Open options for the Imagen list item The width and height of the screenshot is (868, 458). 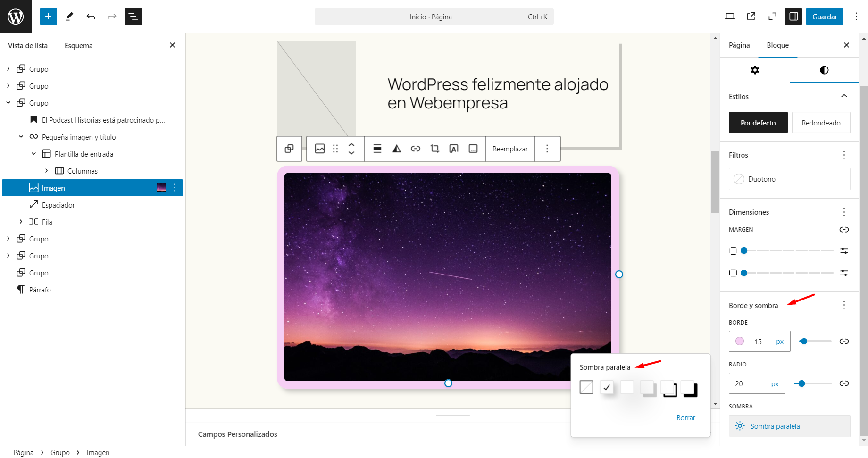coord(175,188)
